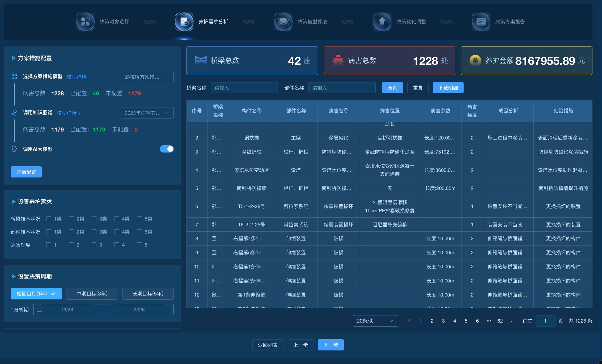This screenshot has width=602, height=364.
Task: Click the bug icon in 病害总数 card
Action: click(x=338, y=61)
